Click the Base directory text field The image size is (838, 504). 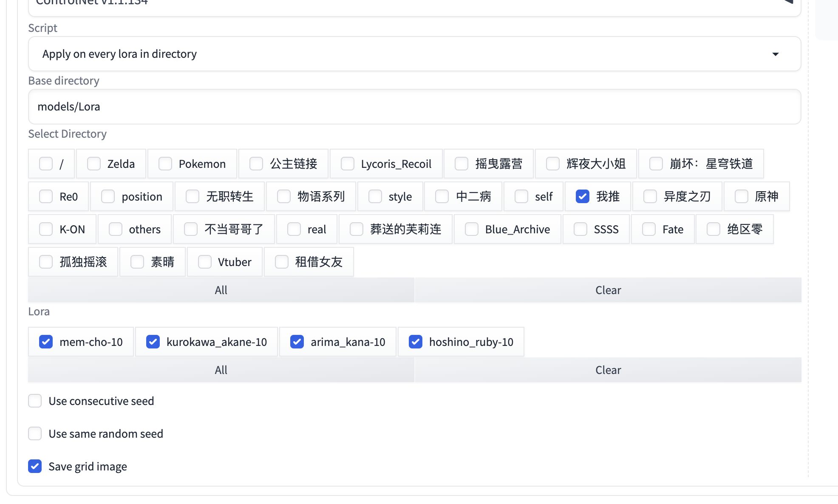coord(414,107)
